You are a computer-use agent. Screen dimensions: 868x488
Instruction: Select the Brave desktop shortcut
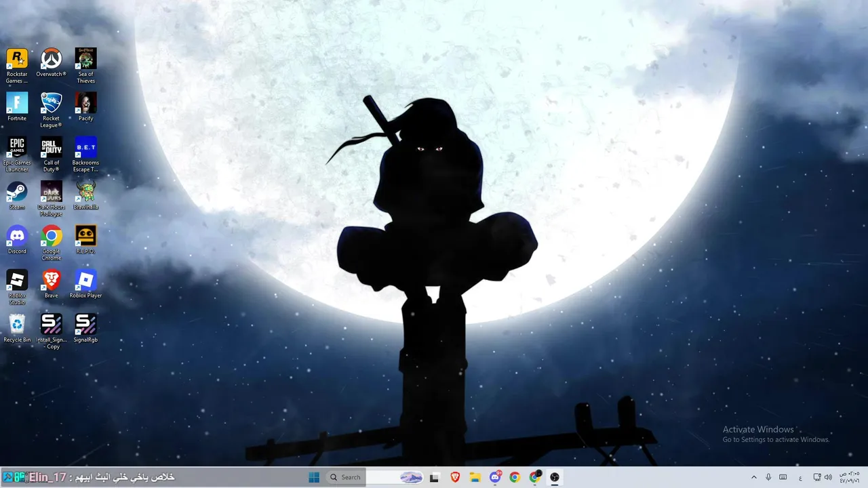51,283
